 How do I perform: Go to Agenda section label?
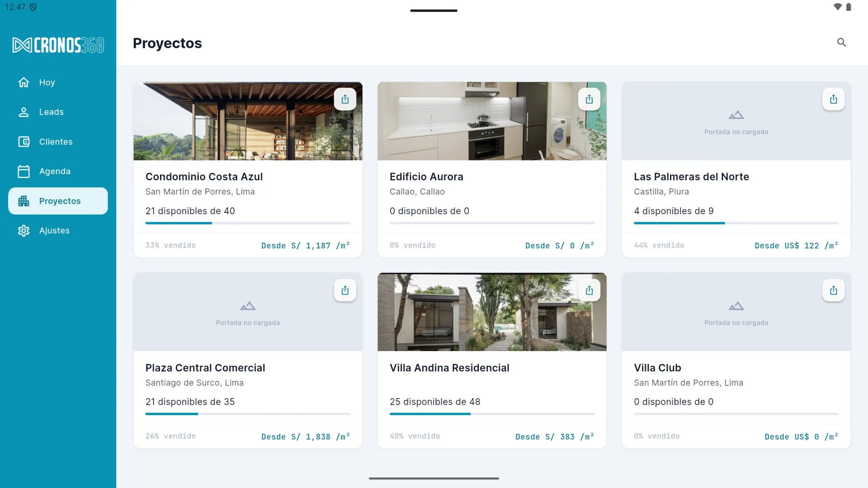[x=55, y=171]
